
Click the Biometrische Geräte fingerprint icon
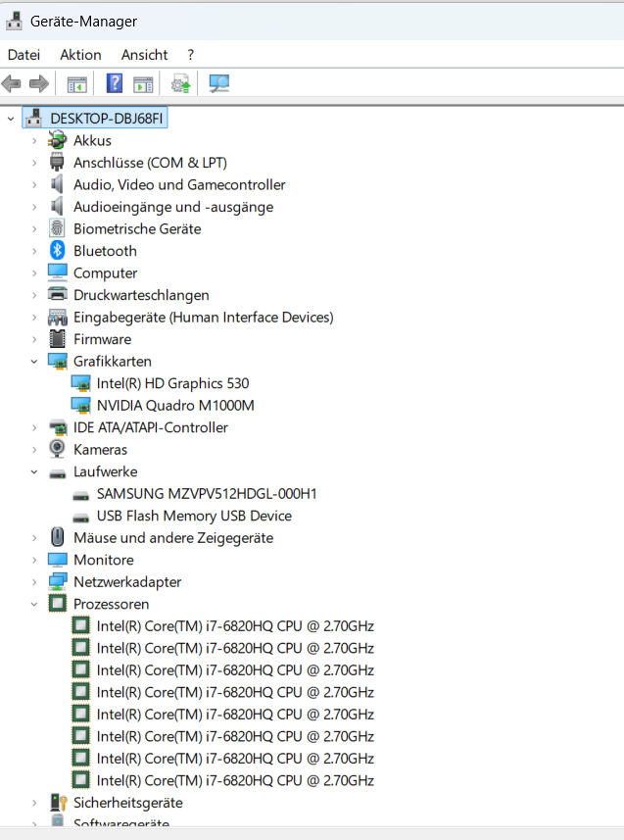pyautogui.click(x=58, y=228)
